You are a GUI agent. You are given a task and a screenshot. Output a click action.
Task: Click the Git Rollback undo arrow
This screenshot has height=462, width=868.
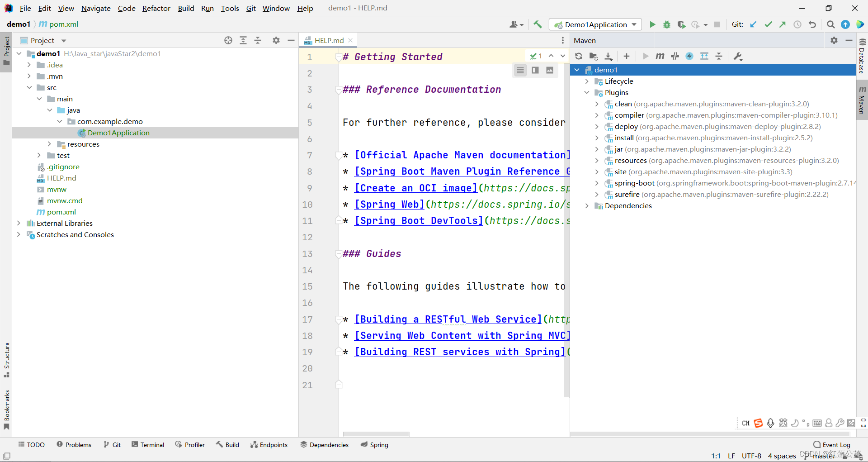coord(812,24)
